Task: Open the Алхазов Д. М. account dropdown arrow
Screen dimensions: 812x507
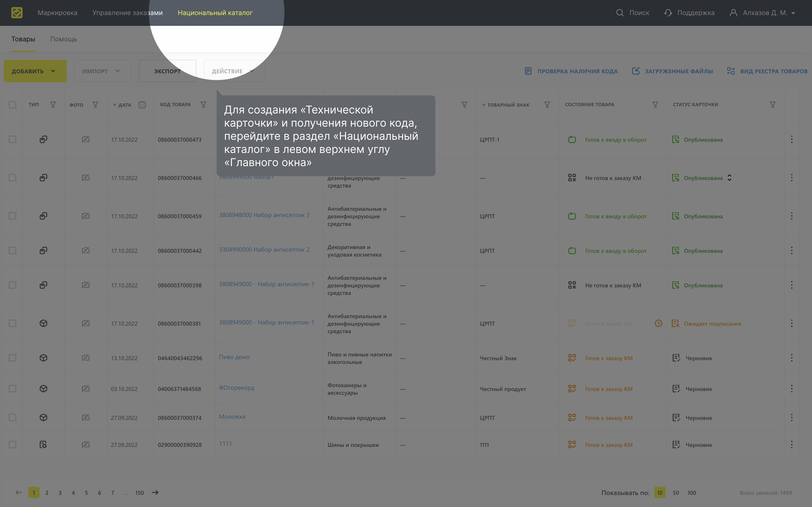Action: [793, 13]
